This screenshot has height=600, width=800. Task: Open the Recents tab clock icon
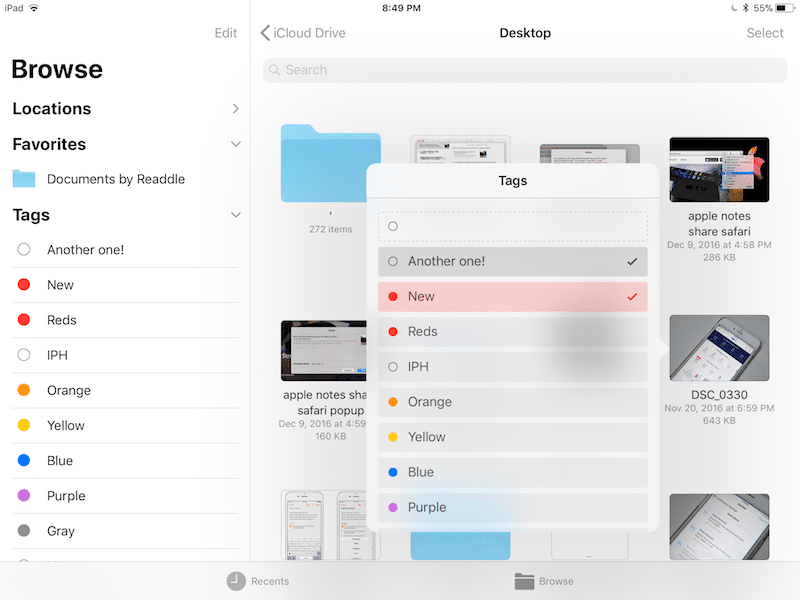click(237, 581)
